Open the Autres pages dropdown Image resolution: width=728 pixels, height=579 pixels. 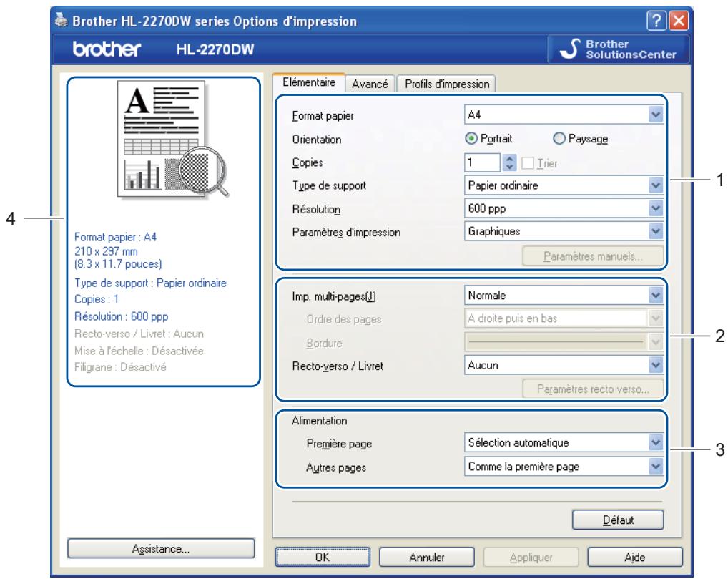click(x=564, y=466)
